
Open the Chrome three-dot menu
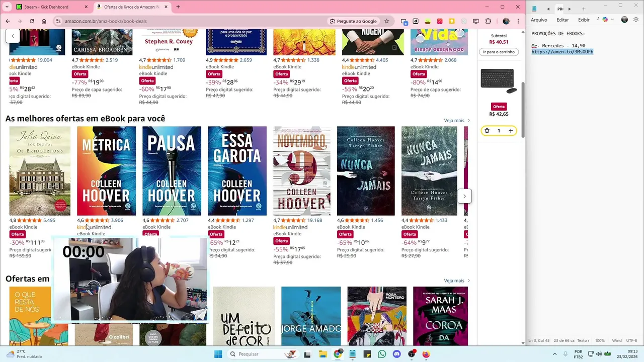point(518,21)
